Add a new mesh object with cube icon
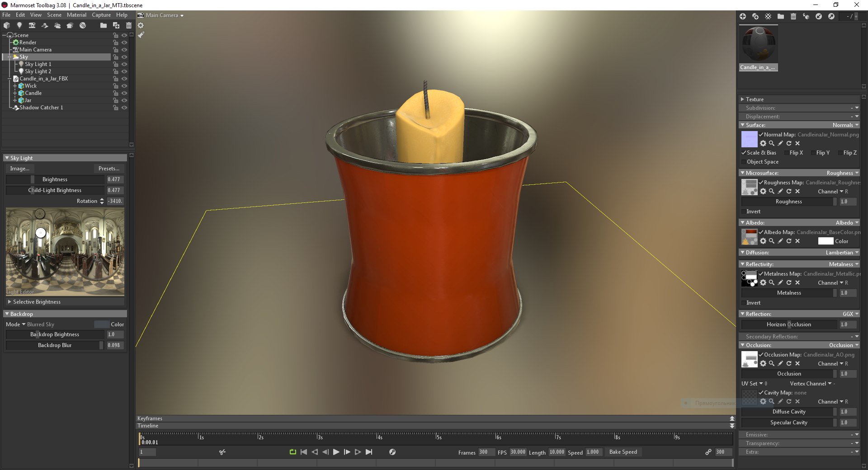 pos(7,25)
